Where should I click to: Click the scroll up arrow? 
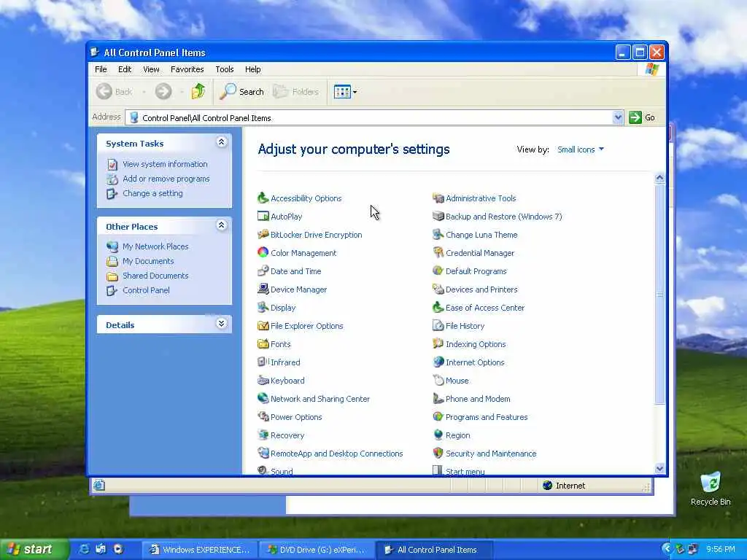coord(659,178)
